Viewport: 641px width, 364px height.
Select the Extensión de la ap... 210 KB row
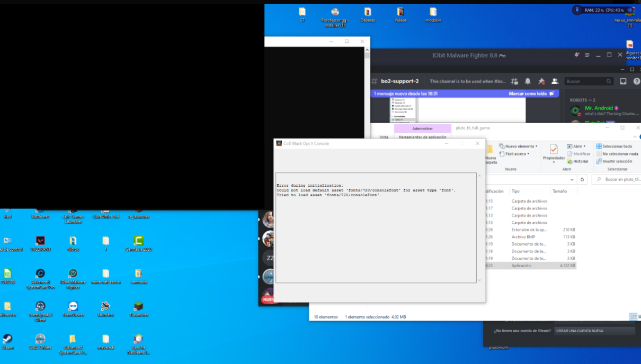click(530, 230)
